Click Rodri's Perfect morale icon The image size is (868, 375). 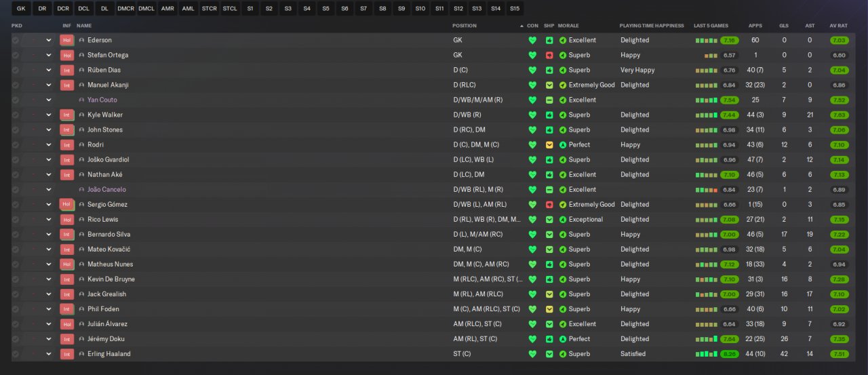pos(563,145)
